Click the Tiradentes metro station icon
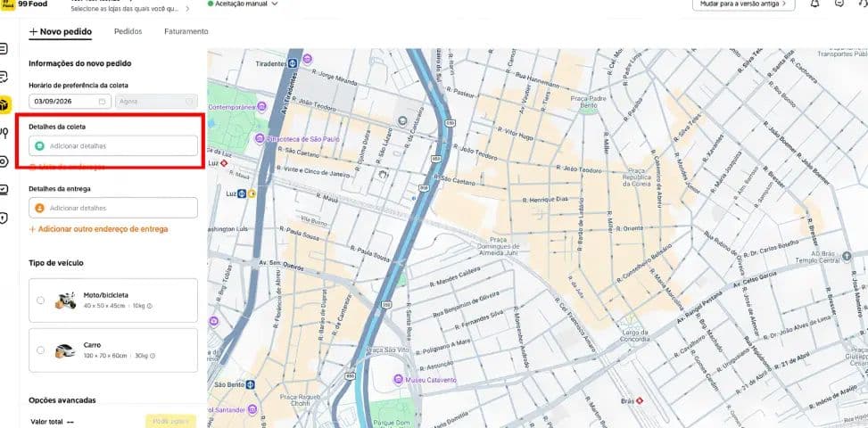This screenshot has width=868, height=428. (x=293, y=63)
